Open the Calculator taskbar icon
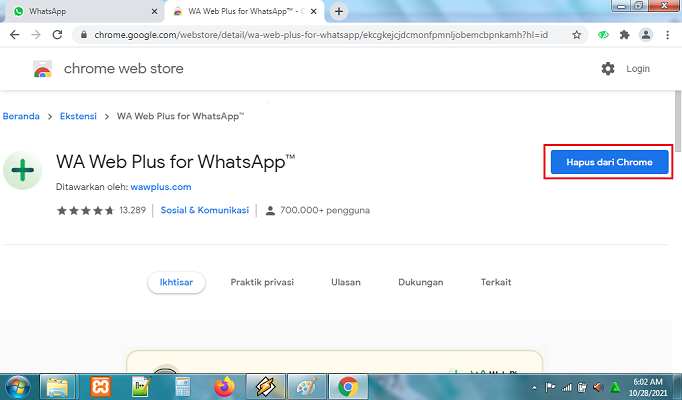Viewport: 682px width, 400px height. (183, 387)
